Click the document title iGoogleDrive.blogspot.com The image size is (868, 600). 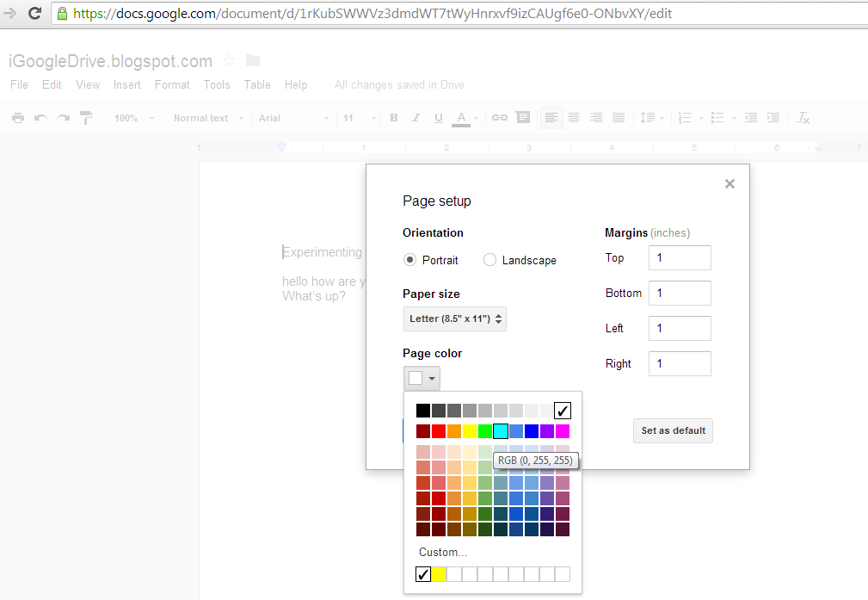point(111,61)
